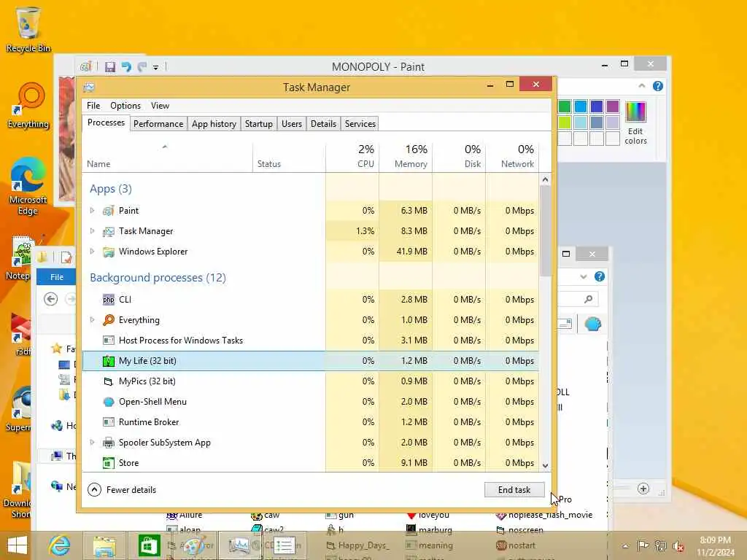Image resolution: width=747 pixels, height=560 pixels.
Task: Click the Redo arrow in Paint toolbar
Action: [x=142, y=67]
